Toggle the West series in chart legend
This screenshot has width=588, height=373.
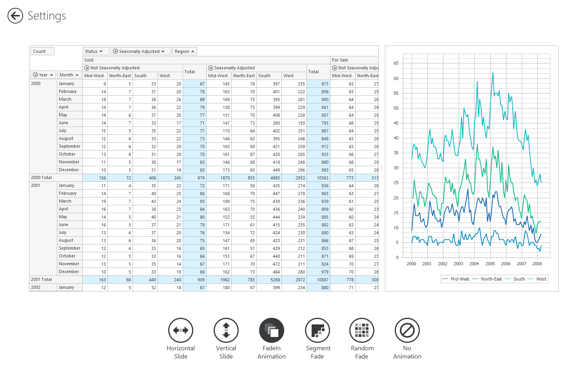pos(541,279)
